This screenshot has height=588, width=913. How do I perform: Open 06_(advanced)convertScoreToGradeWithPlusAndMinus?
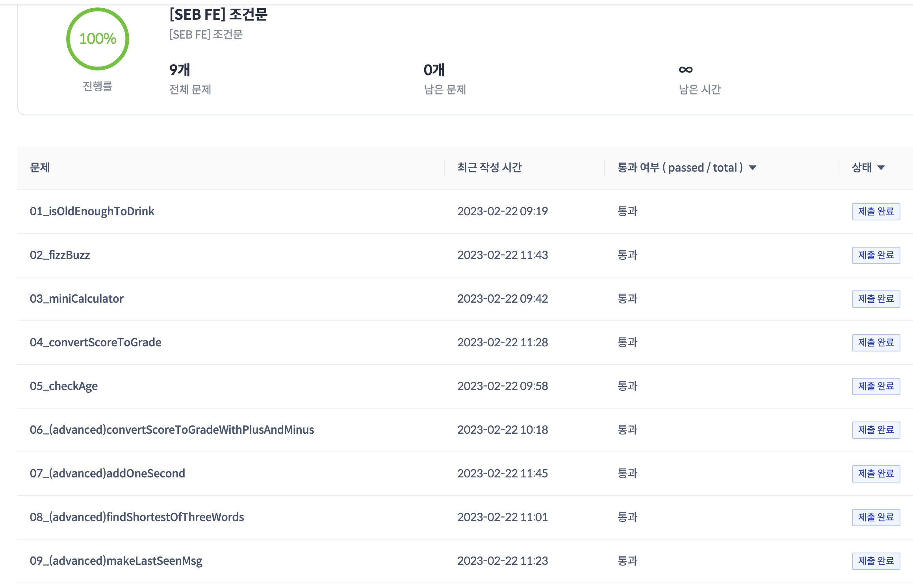(172, 430)
